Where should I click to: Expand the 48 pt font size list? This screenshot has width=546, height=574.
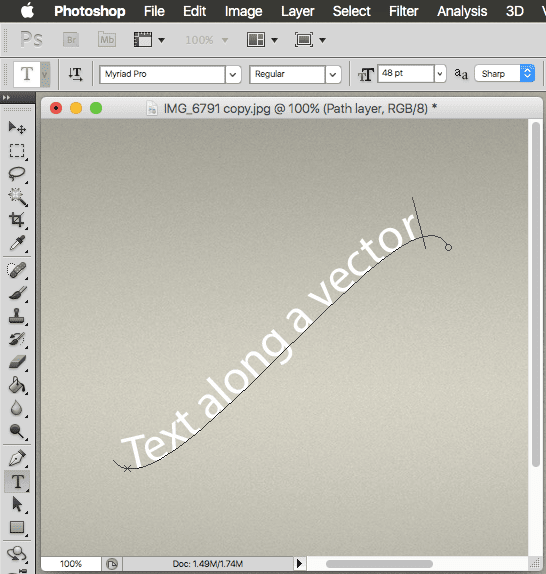point(440,74)
